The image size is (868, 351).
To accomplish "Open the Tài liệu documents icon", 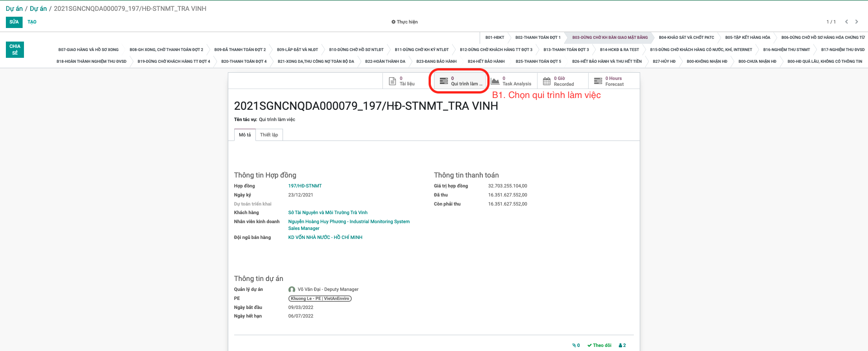I will point(392,81).
